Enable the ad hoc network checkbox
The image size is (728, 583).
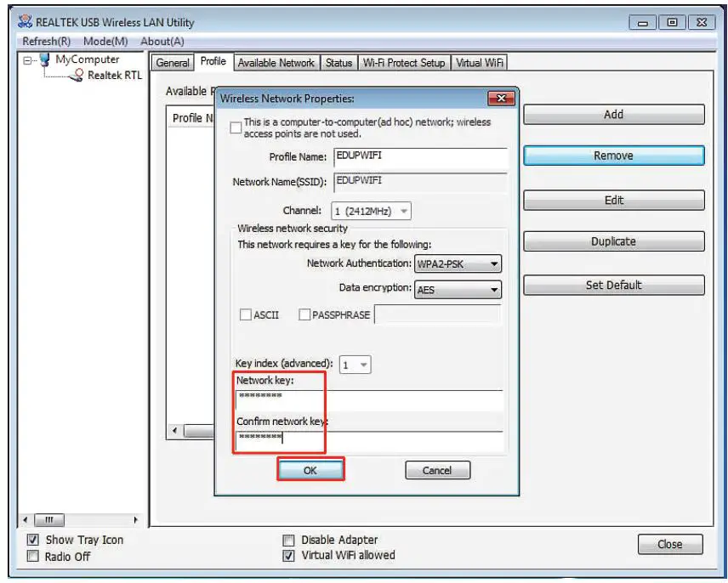(x=236, y=127)
